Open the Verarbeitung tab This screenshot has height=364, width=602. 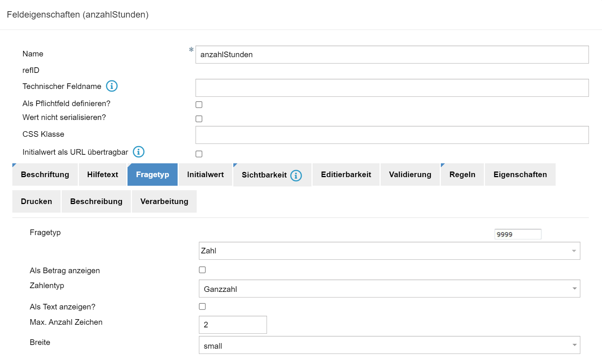[x=164, y=201]
